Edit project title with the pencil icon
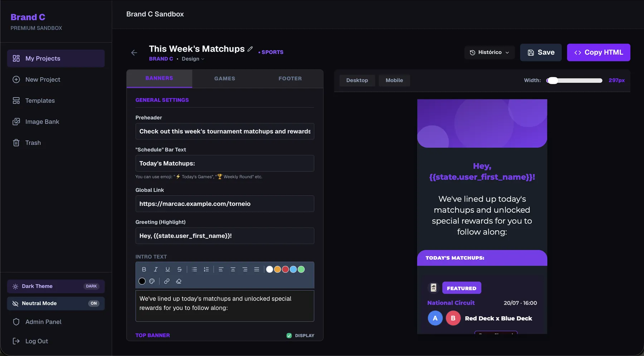The height and width of the screenshot is (356, 644). pyautogui.click(x=250, y=49)
